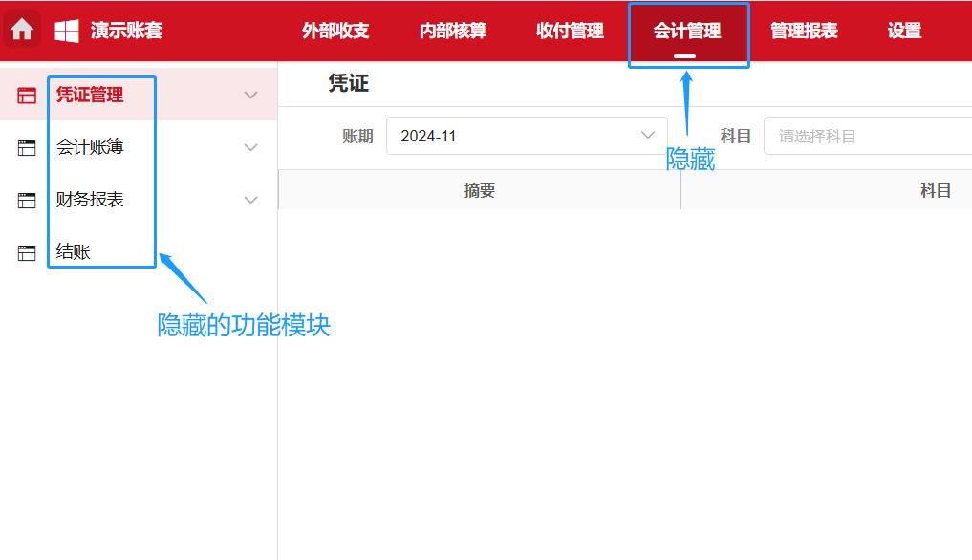Screen dimensions: 972x560
Task: Click the 财务报表 sidebar icon
Action: pos(26,200)
